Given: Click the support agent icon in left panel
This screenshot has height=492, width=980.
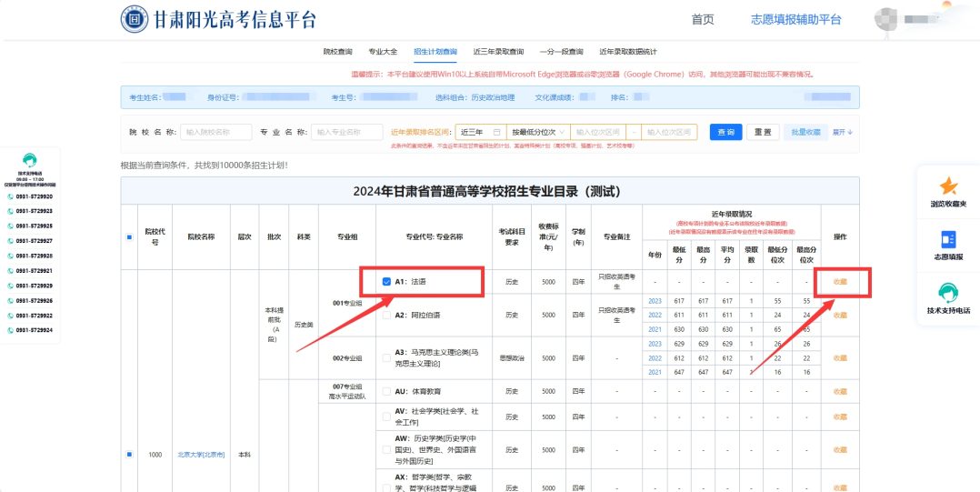Looking at the screenshot, I should pos(30,160).
